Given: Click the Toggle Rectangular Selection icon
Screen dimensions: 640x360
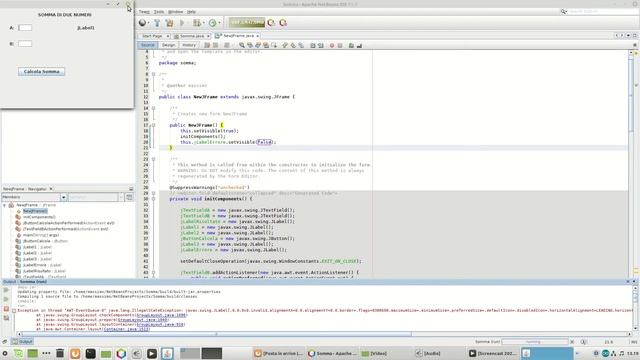Looking at the screenshot, I should click(x=273, y=45).
